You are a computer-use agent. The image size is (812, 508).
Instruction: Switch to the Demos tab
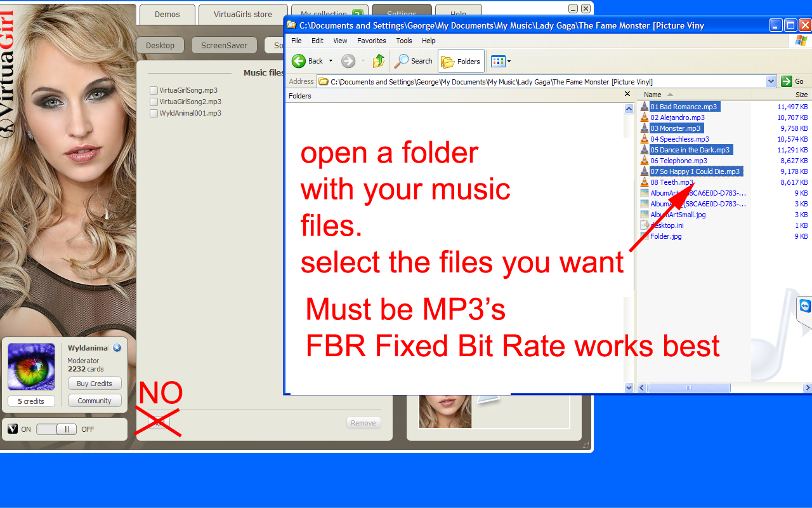coord(167,14)
